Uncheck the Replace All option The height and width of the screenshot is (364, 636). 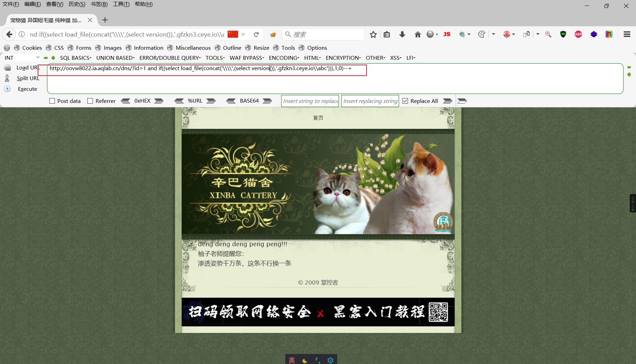point(405,101)
